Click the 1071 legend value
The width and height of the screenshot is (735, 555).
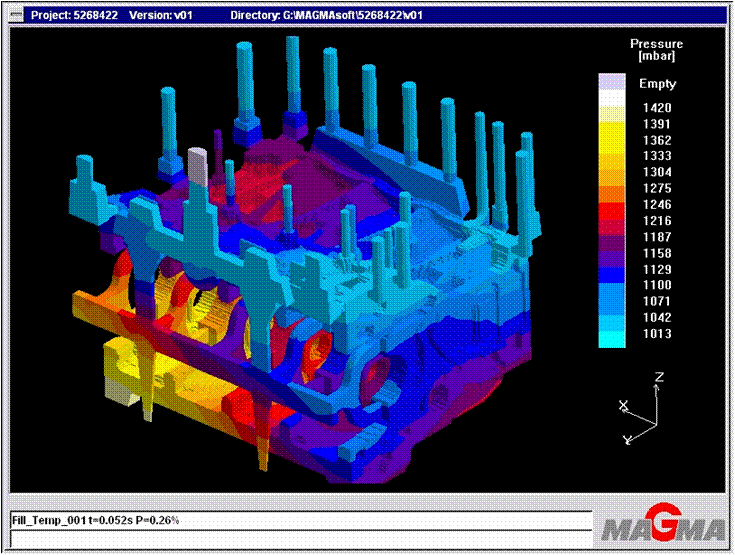657,301
